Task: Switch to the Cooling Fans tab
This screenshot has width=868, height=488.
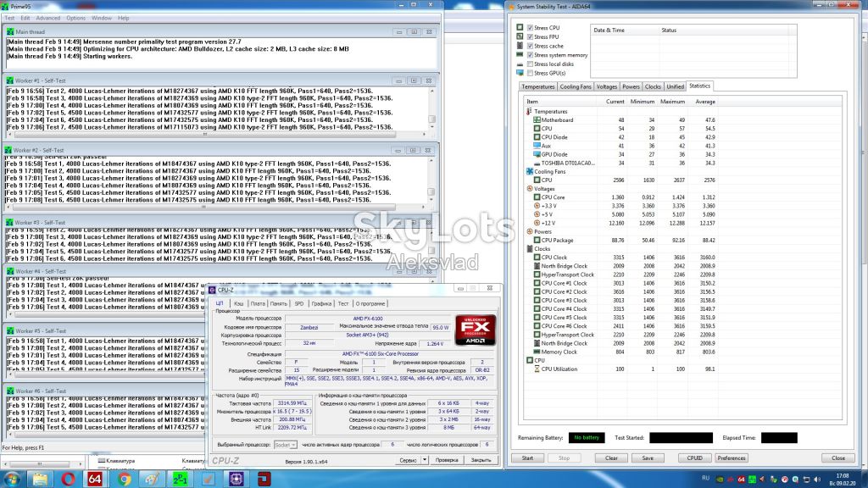Action: click(576, 87)
